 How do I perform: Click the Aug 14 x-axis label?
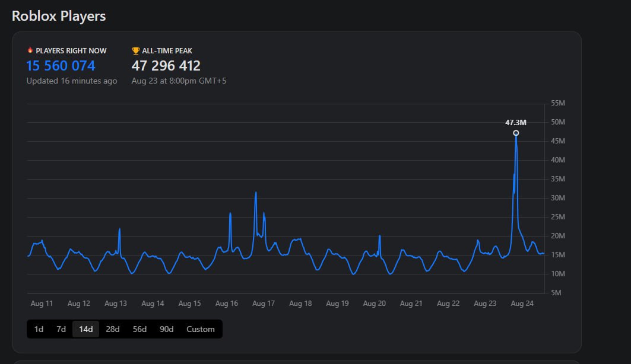(x=153, y=304)
